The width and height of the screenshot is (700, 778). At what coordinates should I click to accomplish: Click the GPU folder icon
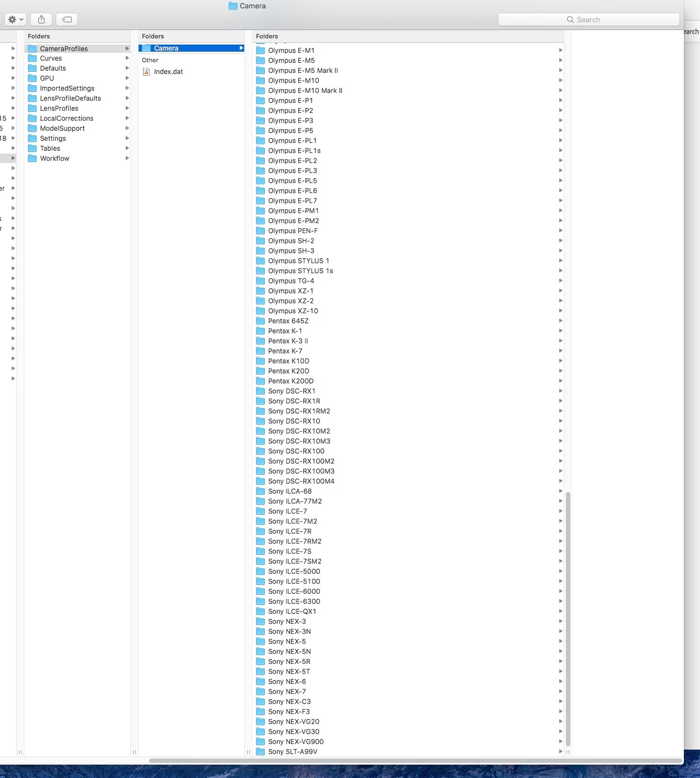pyautogui.click(x=32, y=78)
